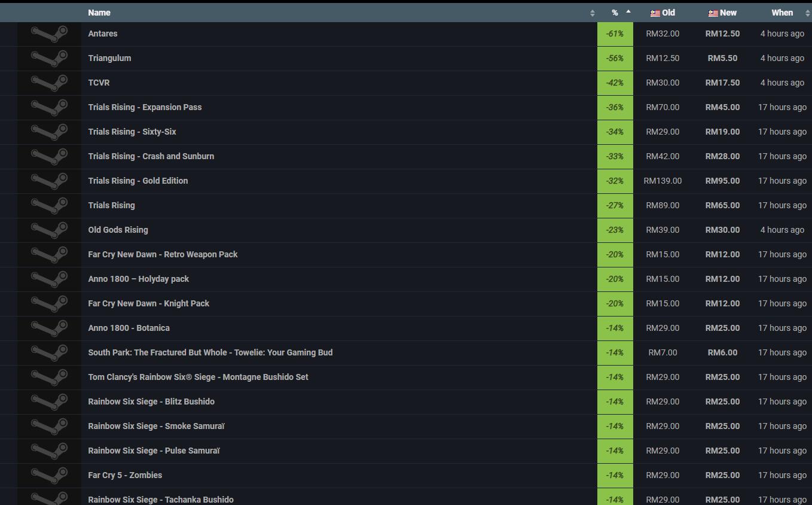Viewport: 812px width, 505px height.
Task: Open Anno 1800 – Holyday pack link
Action: coord(139,279)
